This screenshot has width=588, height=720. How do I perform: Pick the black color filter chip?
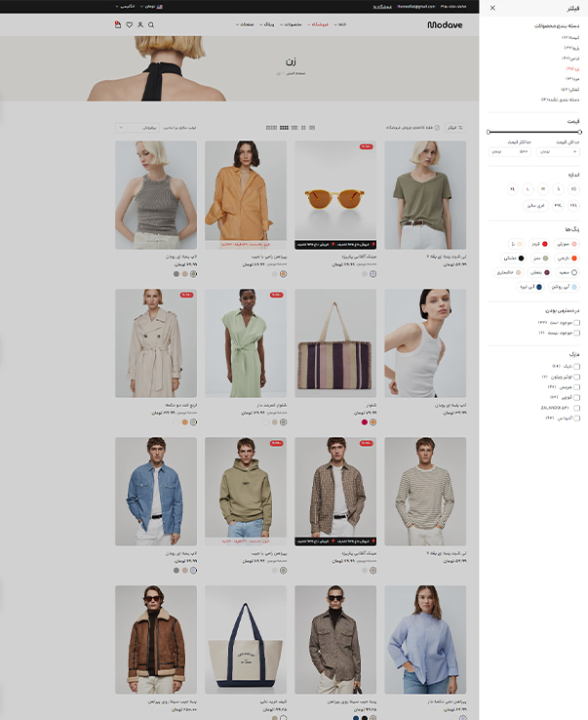click(x=513, y=259)
